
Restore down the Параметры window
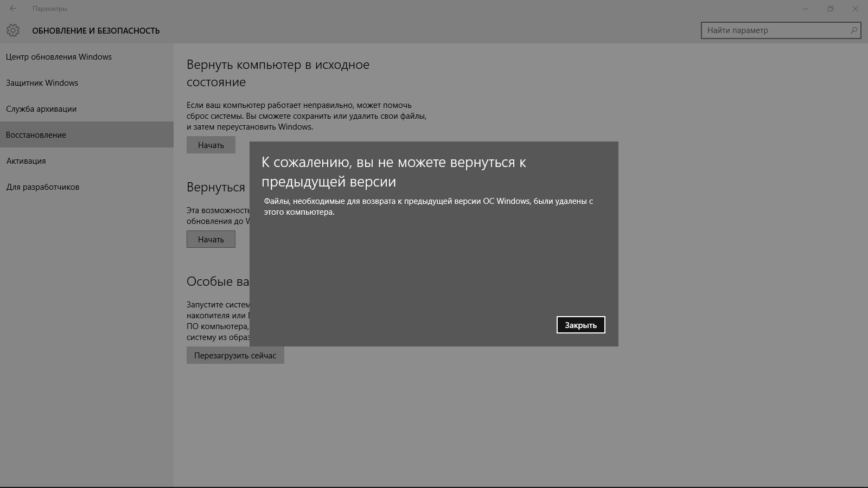[830, 9]
